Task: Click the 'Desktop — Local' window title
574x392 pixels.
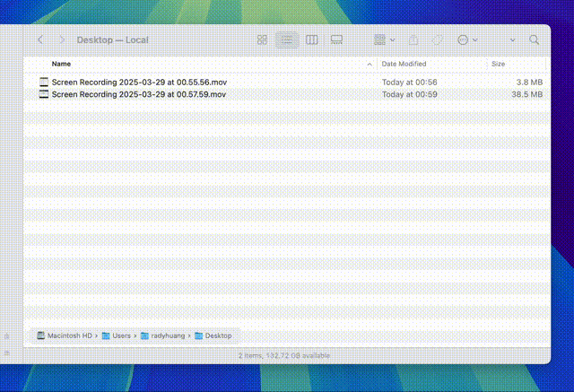Action: pos(113,39)
